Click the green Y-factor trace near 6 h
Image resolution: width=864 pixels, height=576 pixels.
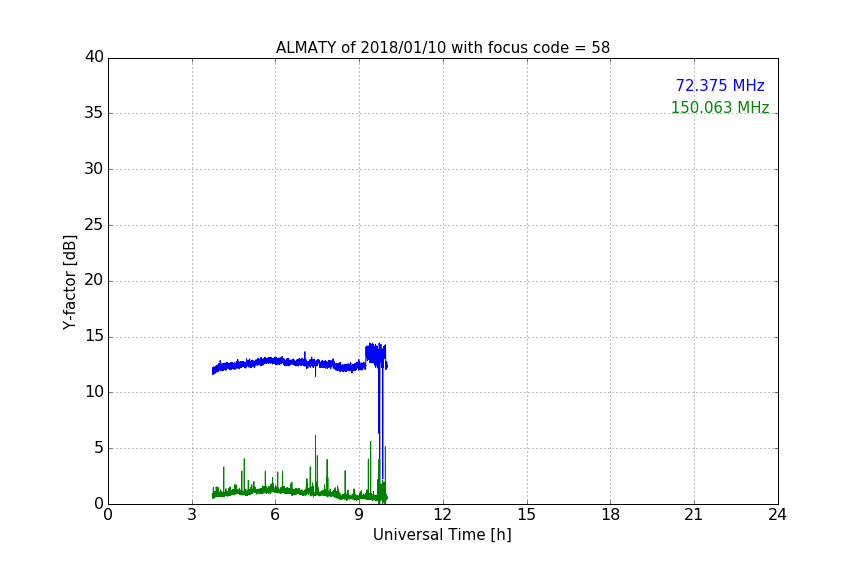(276, 489)
